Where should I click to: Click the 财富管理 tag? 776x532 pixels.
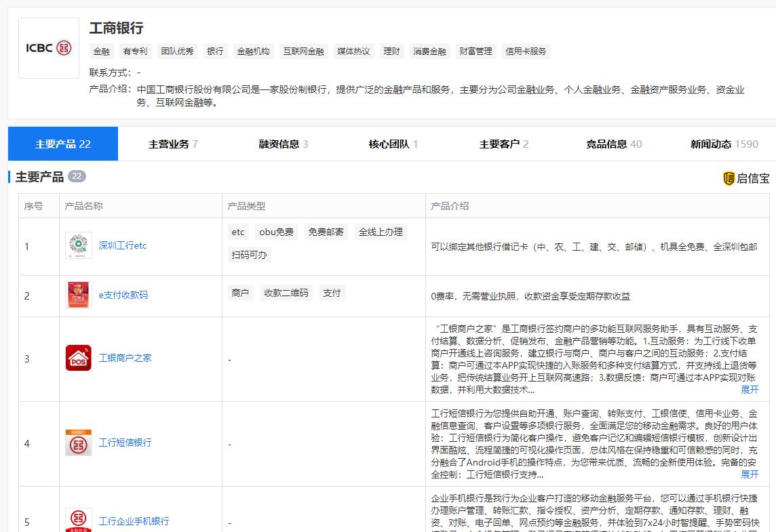click(476, 52)
